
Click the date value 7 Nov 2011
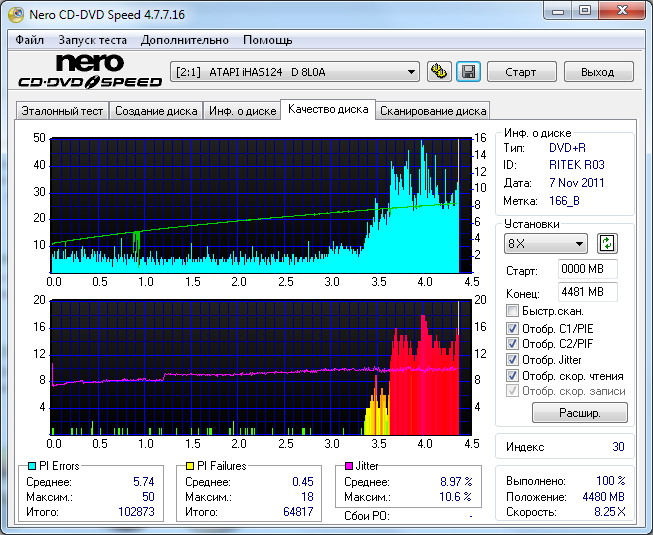(x=576, y=182)
